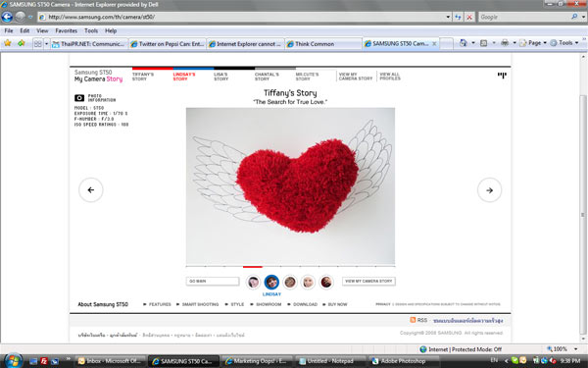The image size is (588, 368).
Task: Open the Tools menu in menu bar
Action: (x=91, y=30)
